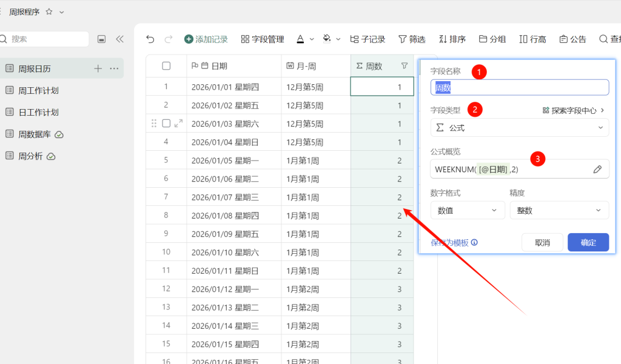Click the 2026/01/05 星期一 date cell
Image resolution: width=621 pixels, height=364 pixels.
click(x=234, y=160)
